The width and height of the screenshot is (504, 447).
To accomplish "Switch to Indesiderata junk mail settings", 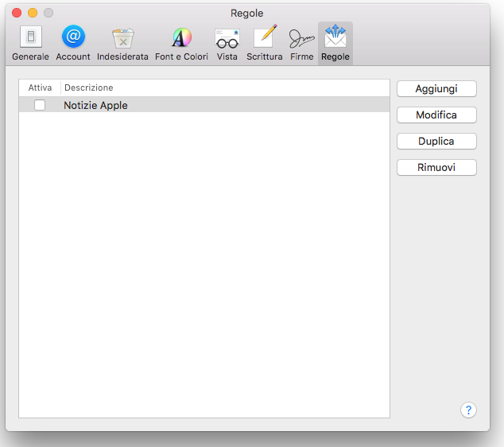I will click(x=122, y=43).
